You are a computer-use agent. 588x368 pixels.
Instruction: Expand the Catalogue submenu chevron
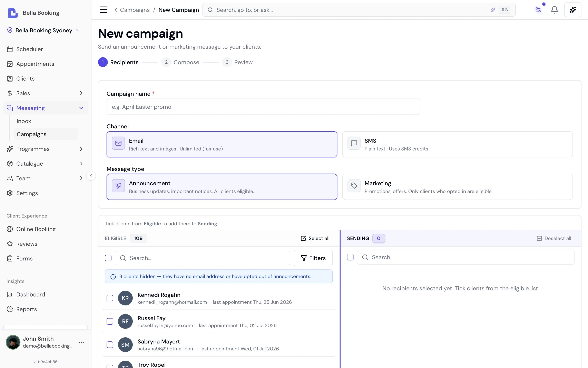(x=81, y=164)
